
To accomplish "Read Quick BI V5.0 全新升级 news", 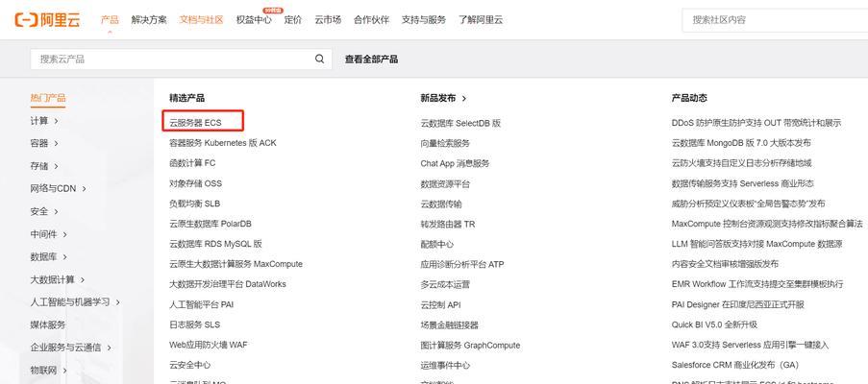I will [x=714, y=324].
